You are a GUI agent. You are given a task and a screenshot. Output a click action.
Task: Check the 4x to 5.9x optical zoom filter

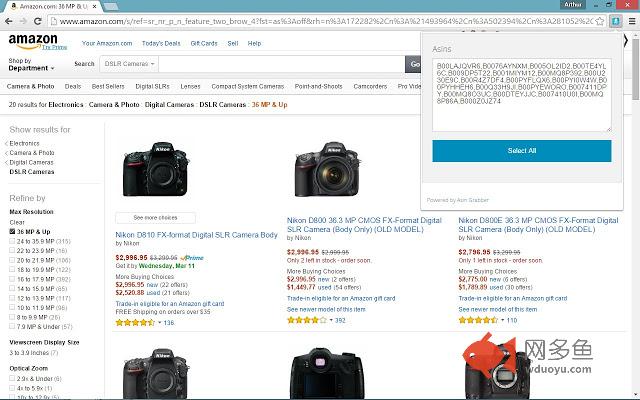pos(12,388)
